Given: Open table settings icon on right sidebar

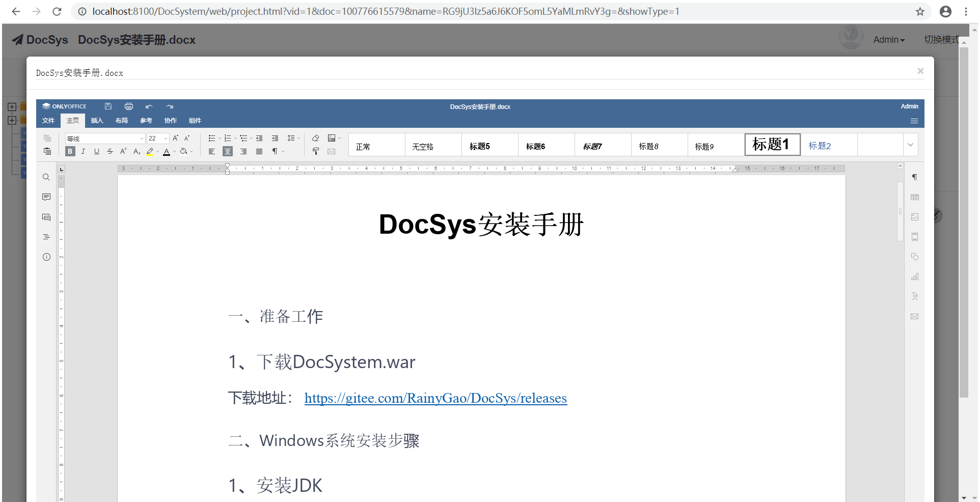Looking at the screenshot, I should [915, 198].
